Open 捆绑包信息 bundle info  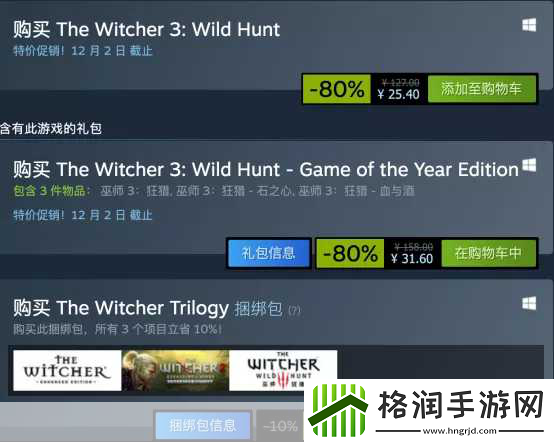[203, 426]
